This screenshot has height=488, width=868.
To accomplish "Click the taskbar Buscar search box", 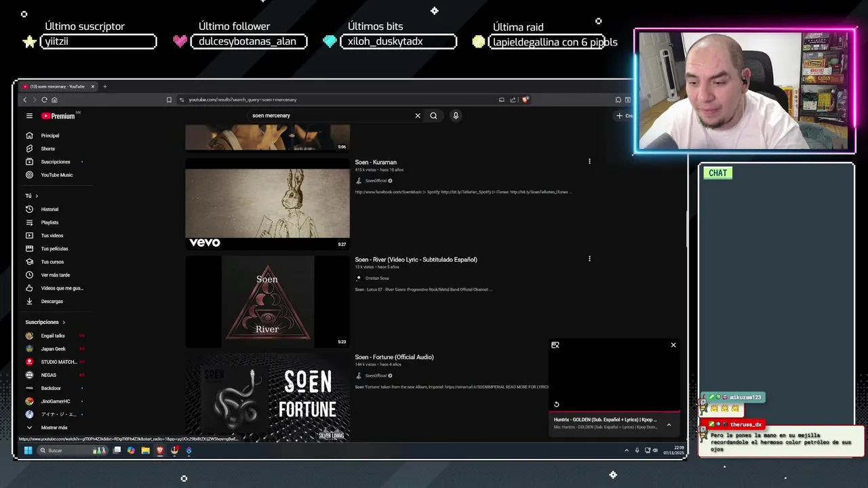I will [71, 451].
